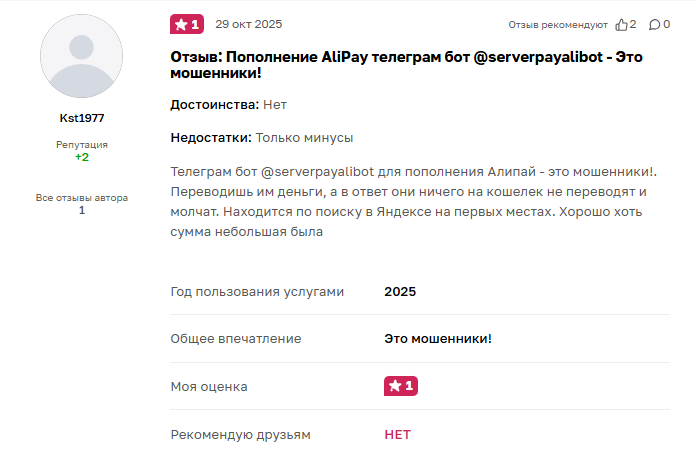The image size is (696, 457).
Task: Click the "Достоинства" pros line
Action: coord(229,104)
